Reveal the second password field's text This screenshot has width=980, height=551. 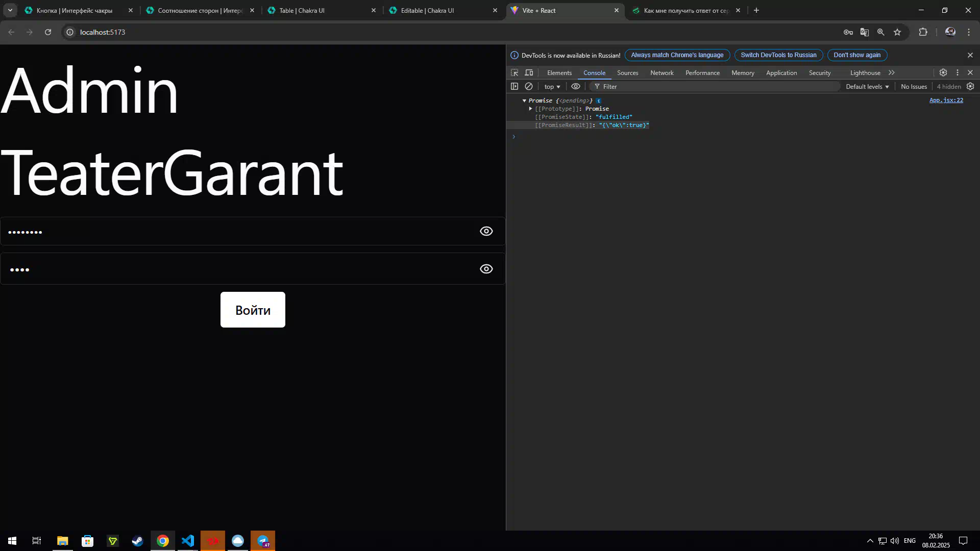[x=486, y=269]
